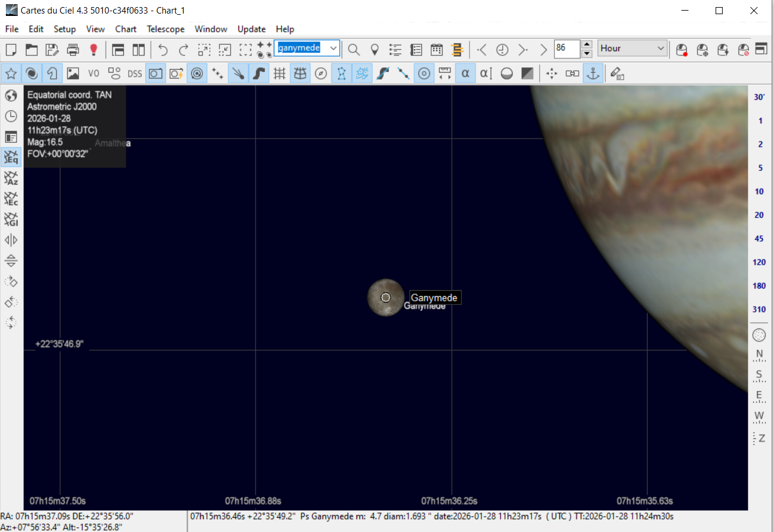Click the alpha label edit button

pyautogui.click(x=486, y=73)
